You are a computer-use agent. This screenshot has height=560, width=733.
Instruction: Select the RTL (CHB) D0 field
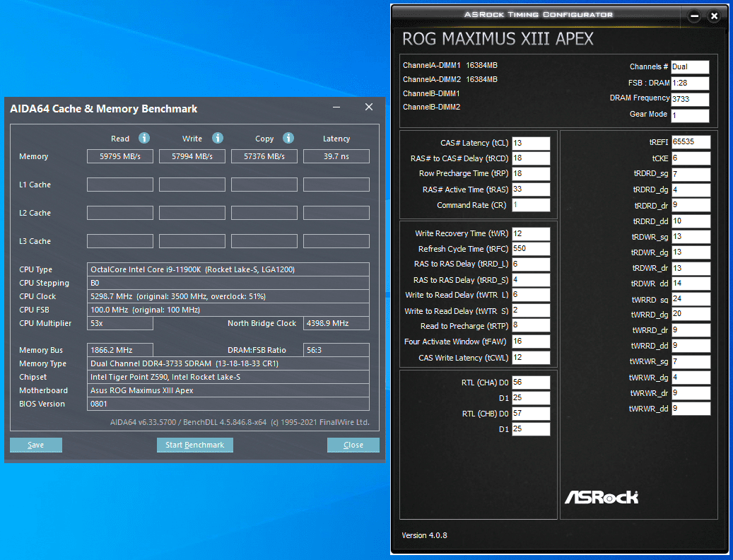[x=531, y=414]
